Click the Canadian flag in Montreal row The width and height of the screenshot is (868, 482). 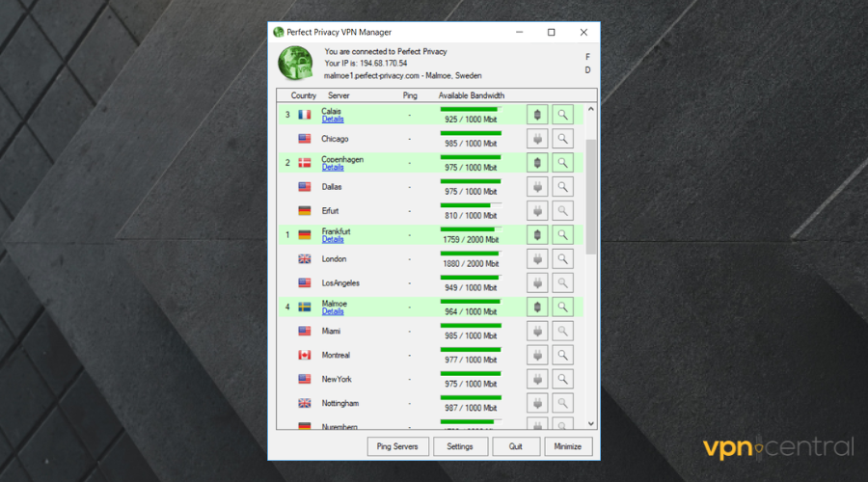[x=305, y=356]
